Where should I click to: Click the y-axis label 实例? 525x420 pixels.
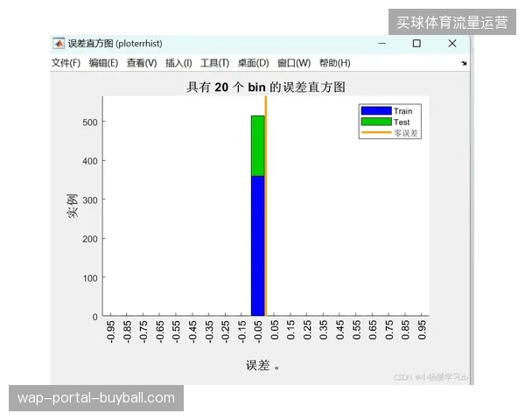[73, 206]
